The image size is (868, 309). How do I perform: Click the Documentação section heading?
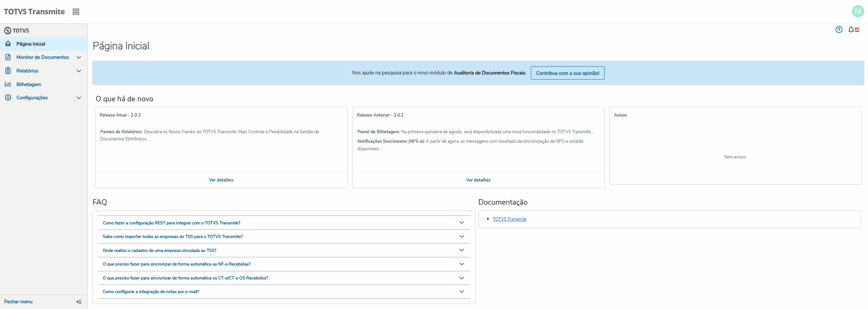click(503, 202)
